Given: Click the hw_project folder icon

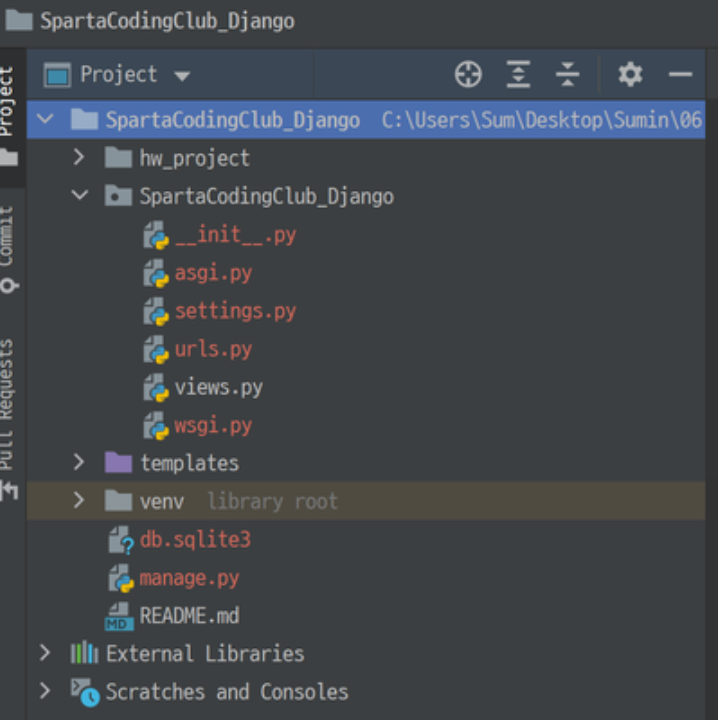Looking at the screenshot, I should 118,158.
